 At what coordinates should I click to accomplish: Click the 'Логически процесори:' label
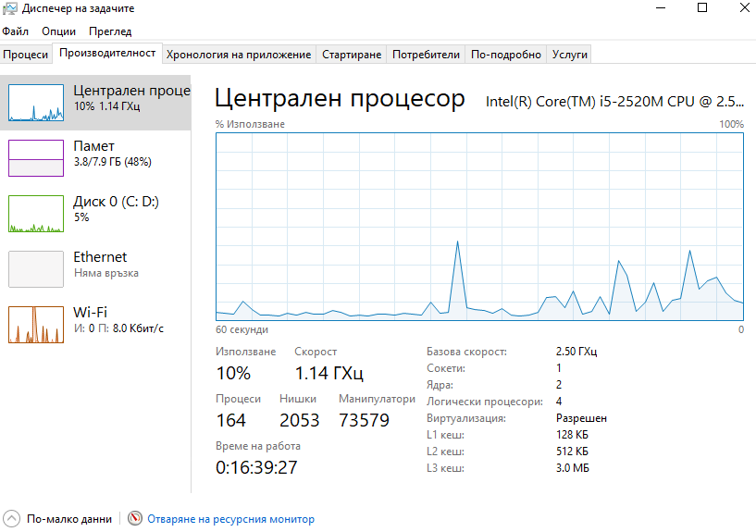coord(485,402)
